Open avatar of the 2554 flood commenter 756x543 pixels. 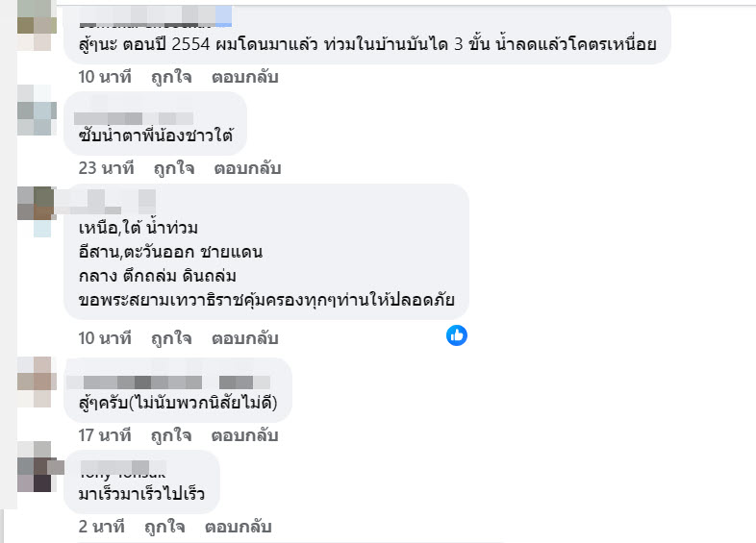pyautogui.click(x=35, y=26)
